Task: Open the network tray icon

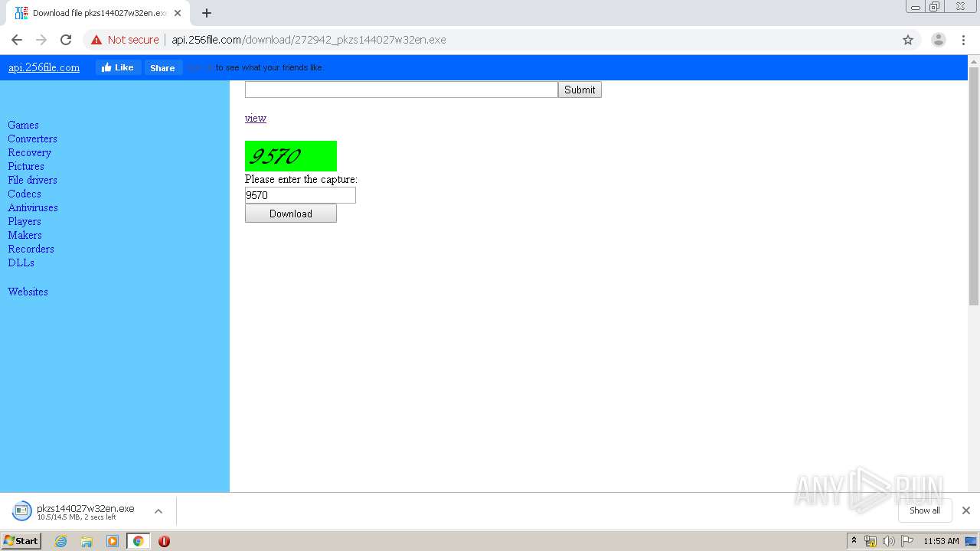Action: pyautogui.click(x=870, y=541)
